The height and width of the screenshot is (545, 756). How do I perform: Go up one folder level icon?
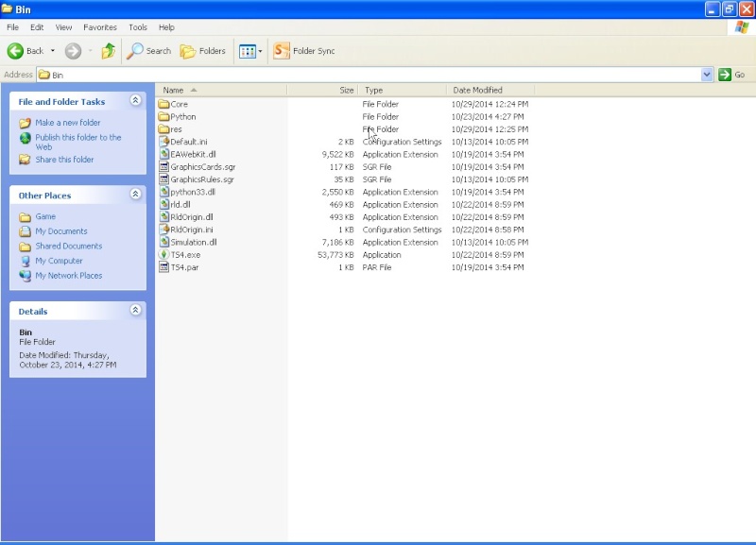(x=108, y=51)
